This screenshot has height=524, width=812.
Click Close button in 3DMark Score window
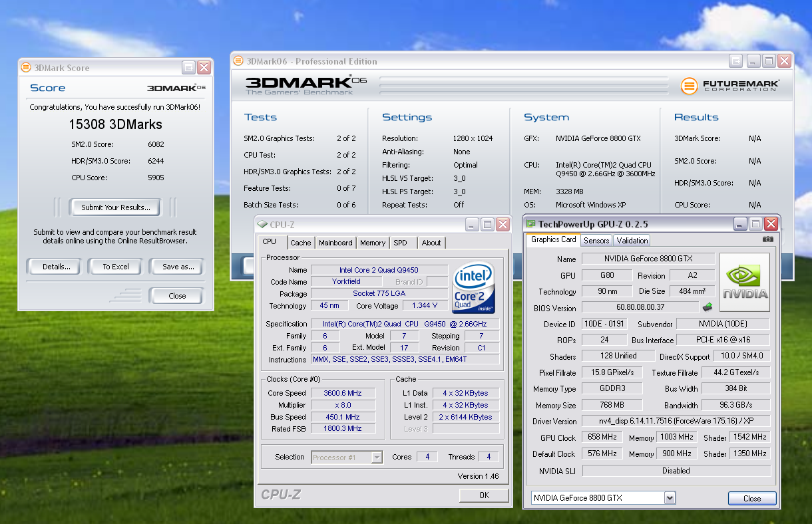(177, 296)
